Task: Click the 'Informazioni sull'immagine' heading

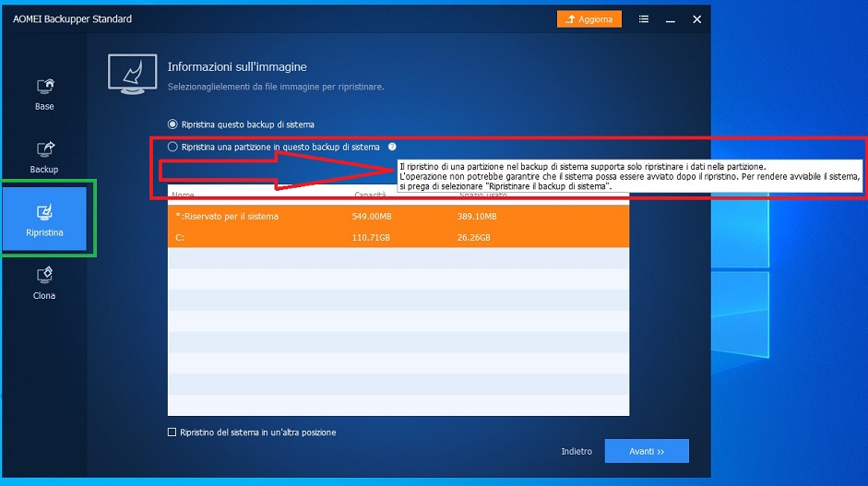Action: pos(237,67)
